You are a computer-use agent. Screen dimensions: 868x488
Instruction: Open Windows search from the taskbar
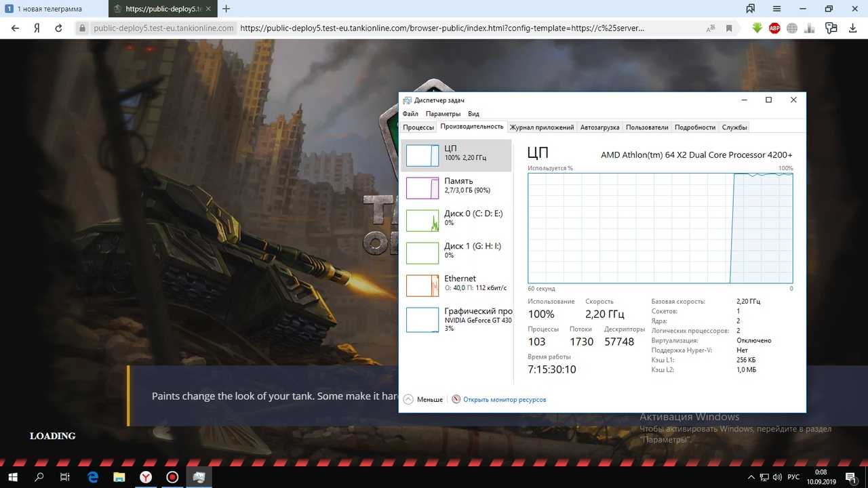39,477
